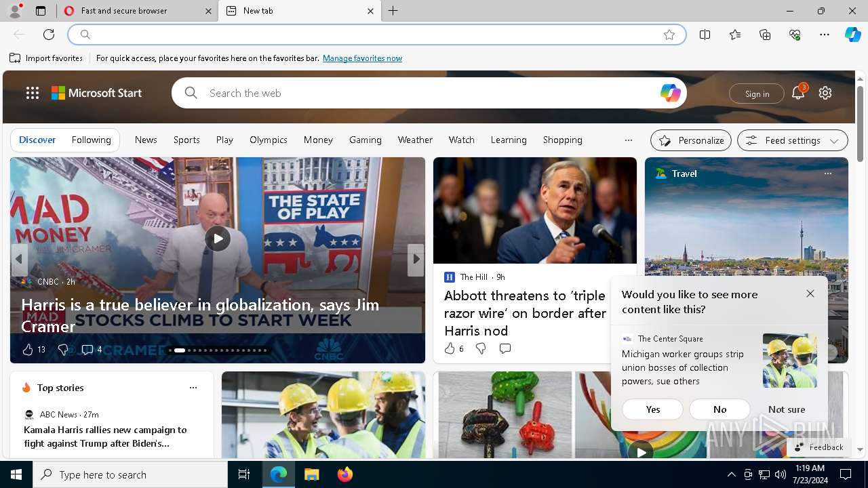
Task: Open File Explorer from taskbar
Action: (x=311, y=474)
